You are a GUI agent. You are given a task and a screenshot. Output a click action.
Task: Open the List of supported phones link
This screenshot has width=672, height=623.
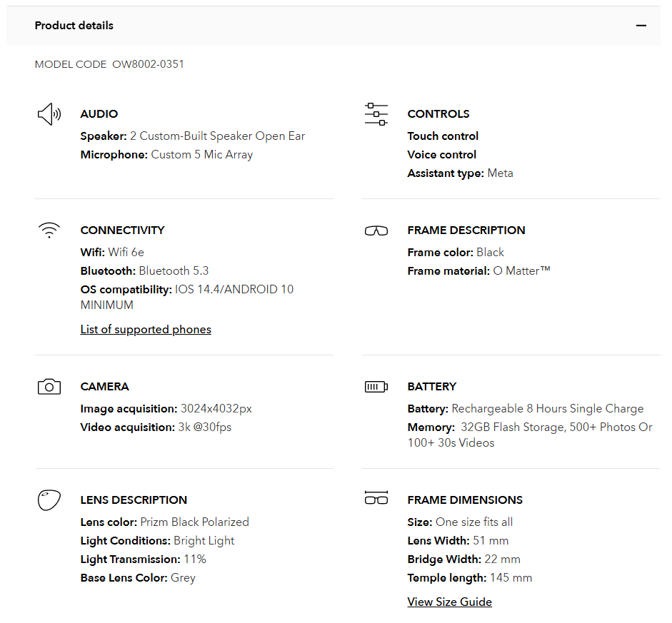[146, 329]
